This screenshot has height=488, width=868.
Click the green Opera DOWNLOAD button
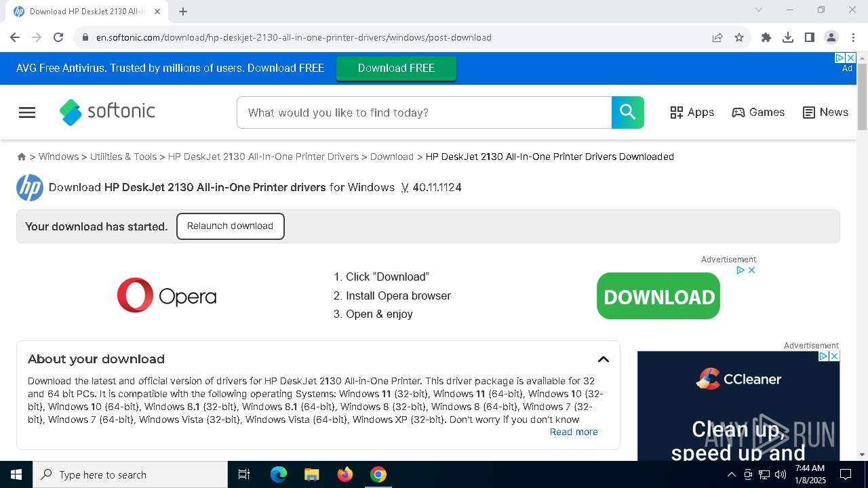658,296
